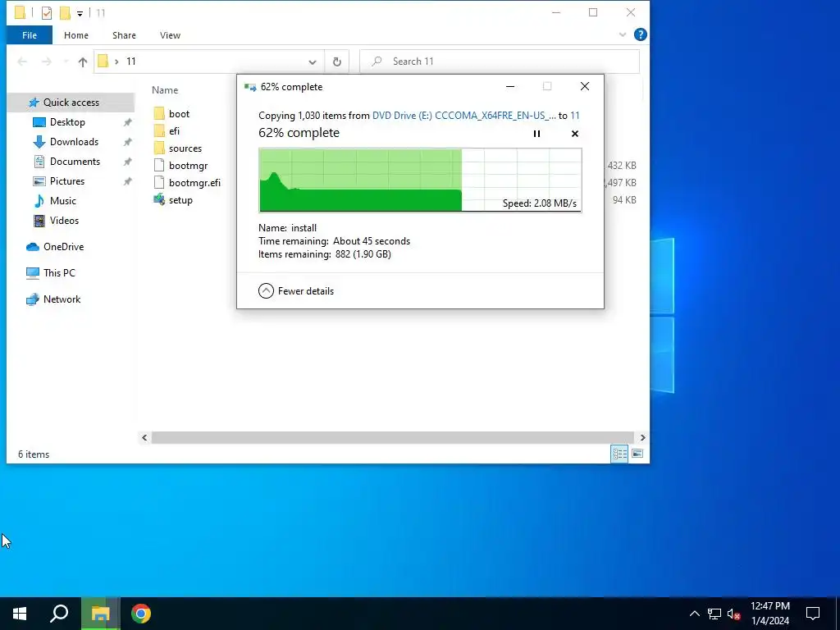Open taskbar search magnifier
This screenshot has width=840, height=630.
59,614
